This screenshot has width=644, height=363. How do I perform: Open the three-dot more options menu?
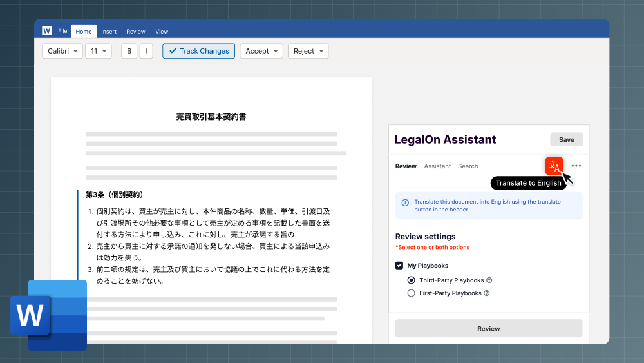tap(576, 166)
